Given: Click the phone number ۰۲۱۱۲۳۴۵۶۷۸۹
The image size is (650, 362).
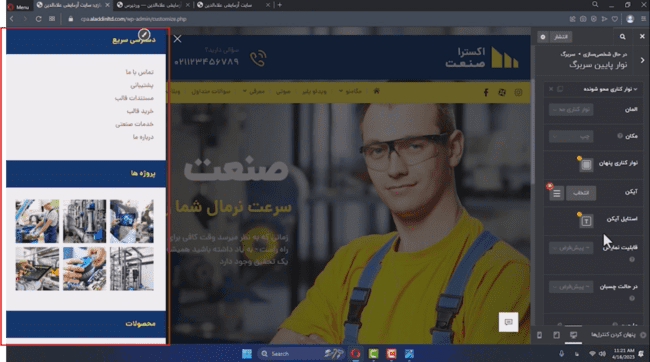Looking at the screenshot, I should pos(206,62).
